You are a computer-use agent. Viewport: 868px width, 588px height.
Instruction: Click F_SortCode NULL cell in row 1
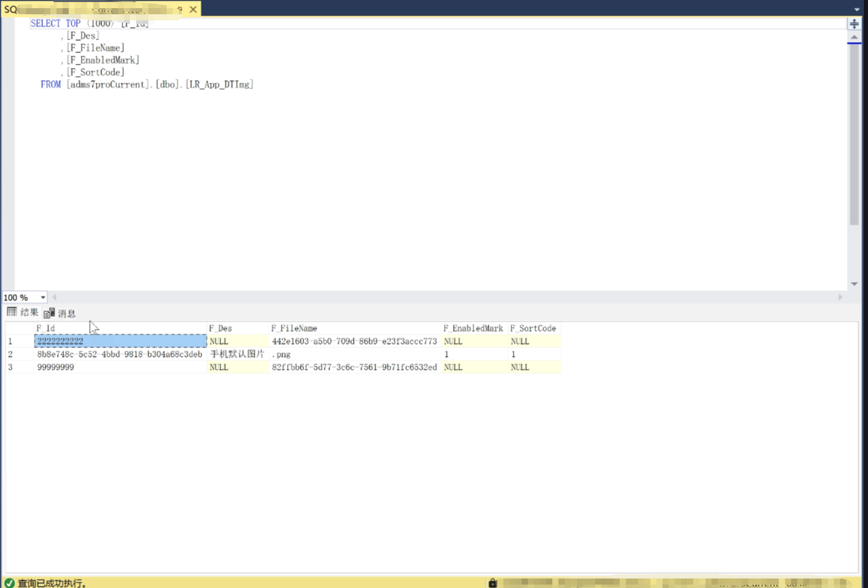tap(534, 341)
